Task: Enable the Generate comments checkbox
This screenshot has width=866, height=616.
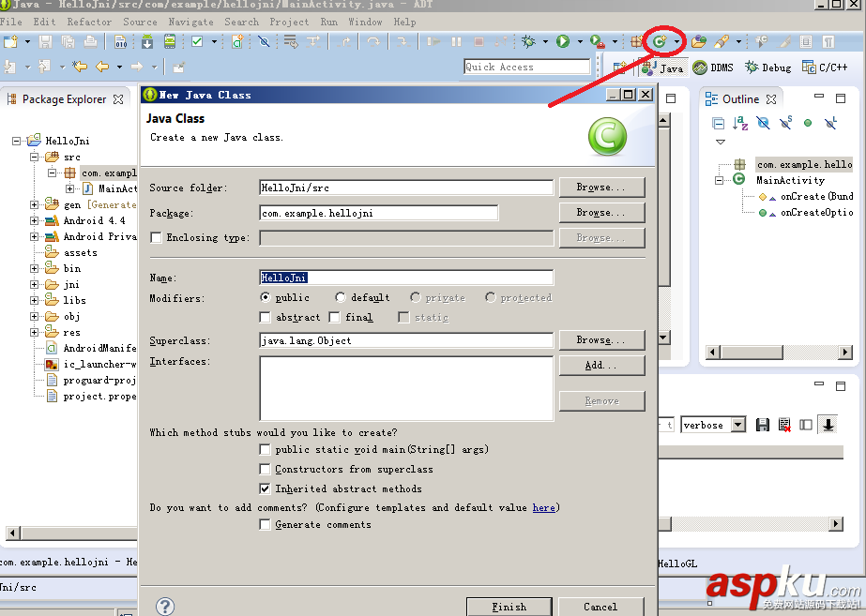Action: [x=266, y=524]
